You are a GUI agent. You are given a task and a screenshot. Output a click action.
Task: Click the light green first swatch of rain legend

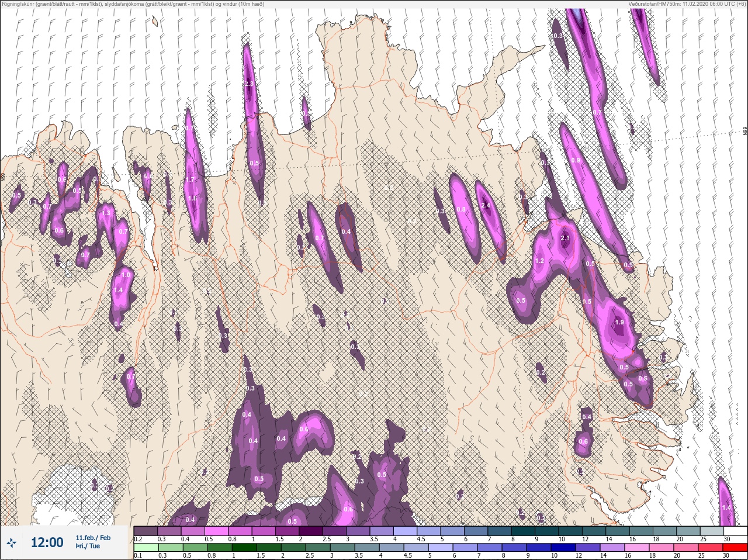(146, 548)
